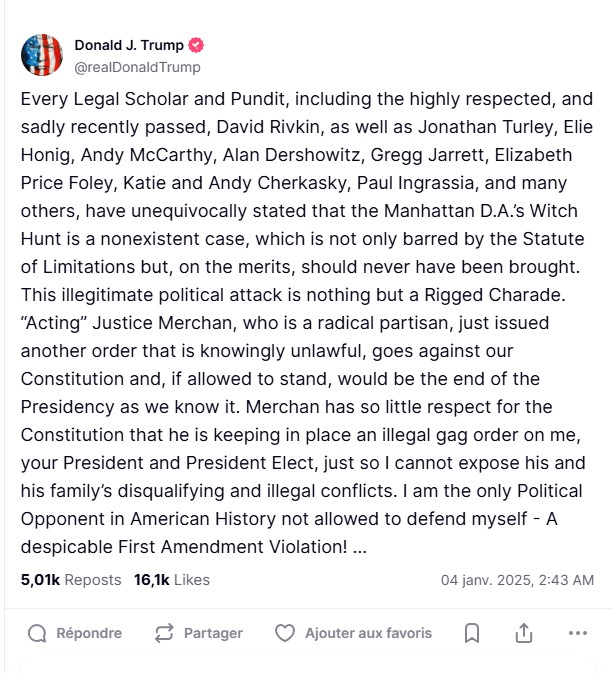611x673 pixels.
Task: Click the share upload arrow icon
Action: (x=523, y=633)
